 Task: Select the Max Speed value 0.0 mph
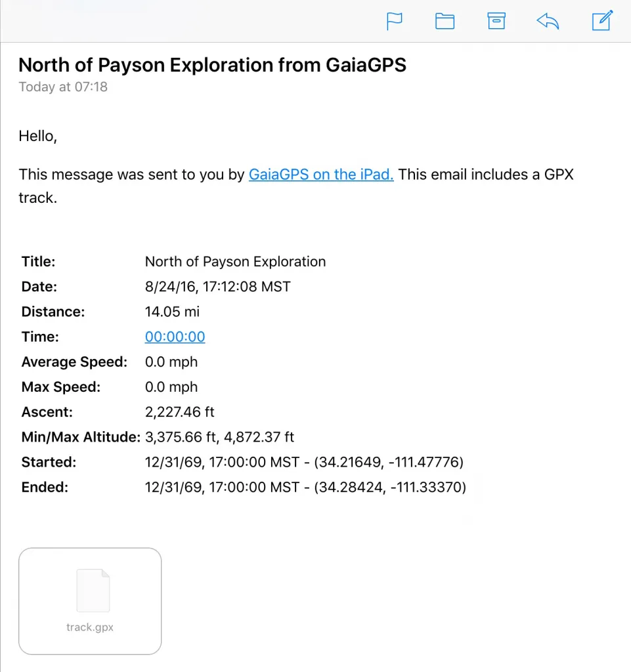(171, 387)
